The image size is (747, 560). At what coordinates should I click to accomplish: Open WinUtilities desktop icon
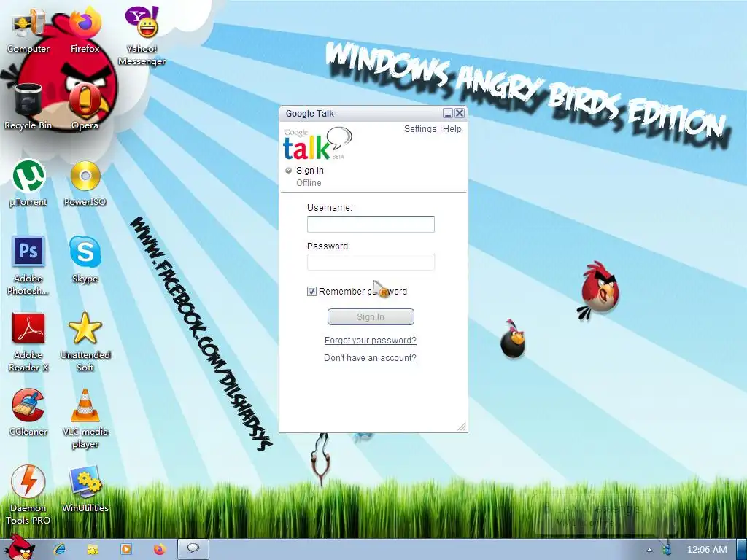pos(85,489)
